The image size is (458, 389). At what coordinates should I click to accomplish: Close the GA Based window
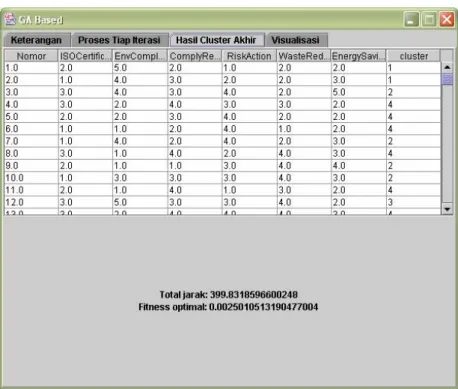coord(447,20)
